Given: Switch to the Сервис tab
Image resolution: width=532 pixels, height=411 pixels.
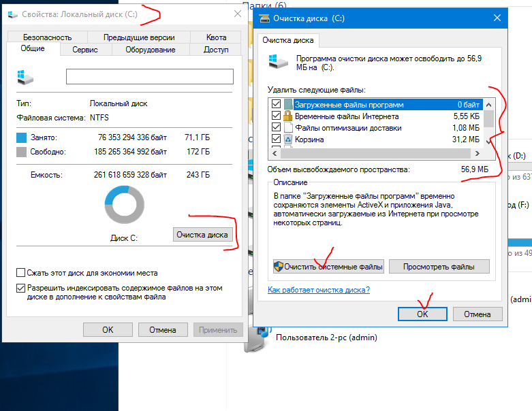Looking at the screenshot, I should coord(85,50).
